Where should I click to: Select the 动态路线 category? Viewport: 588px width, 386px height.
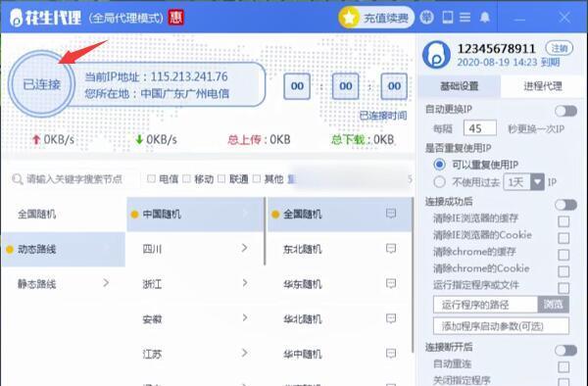(x=63, y=249)
